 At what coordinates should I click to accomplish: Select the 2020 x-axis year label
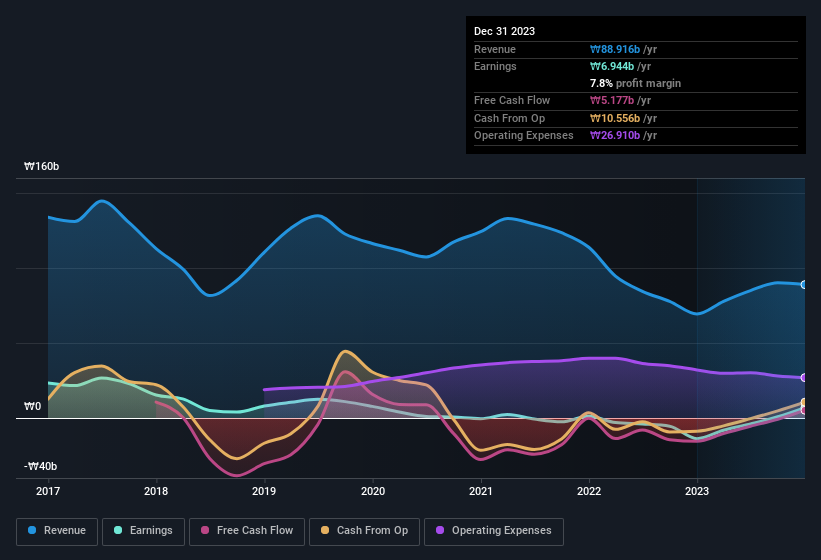click(373, 491)
